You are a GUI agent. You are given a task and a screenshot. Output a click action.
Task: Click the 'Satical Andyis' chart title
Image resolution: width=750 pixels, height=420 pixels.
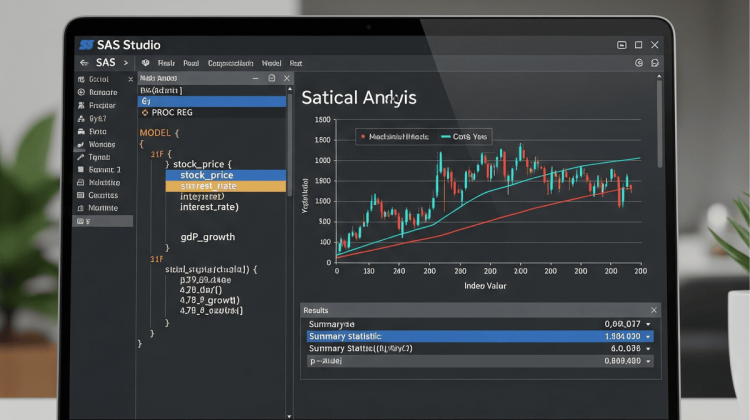[x=359, y=98]
